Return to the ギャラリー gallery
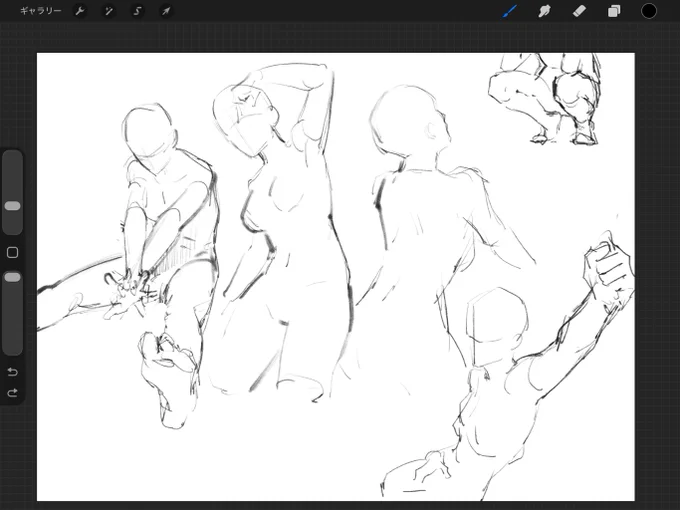Screen dimensions: 680x510 (x=41, y=11)
